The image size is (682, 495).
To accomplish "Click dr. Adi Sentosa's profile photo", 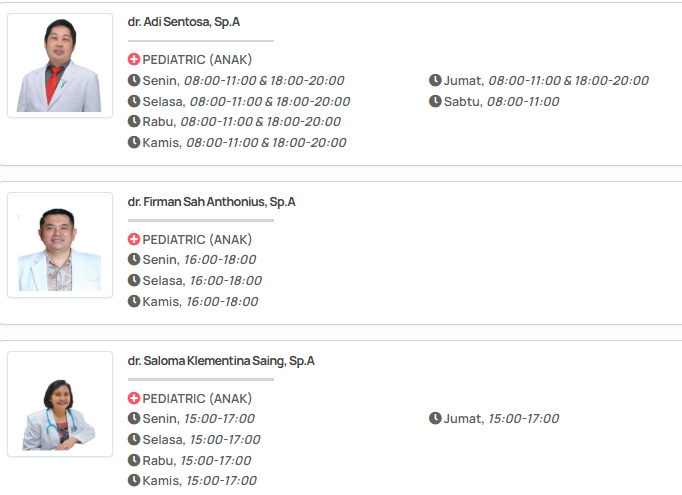I will [60, 66].
